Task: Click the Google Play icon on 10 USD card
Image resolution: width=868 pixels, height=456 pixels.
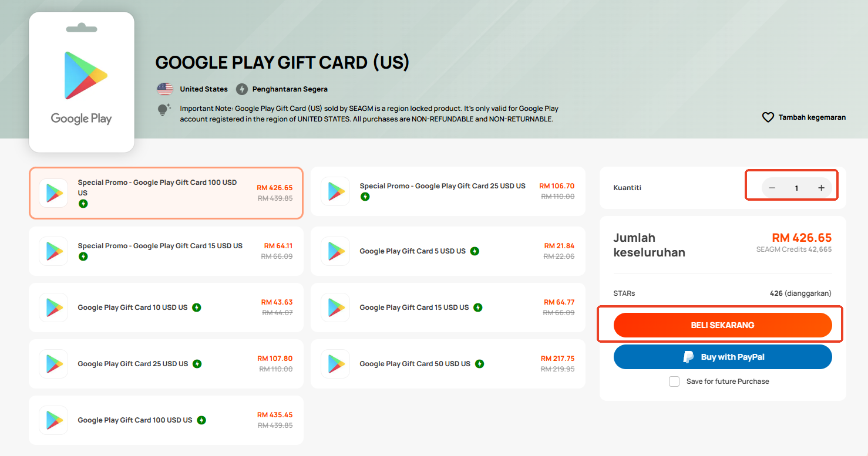Action: pos(53,308)
